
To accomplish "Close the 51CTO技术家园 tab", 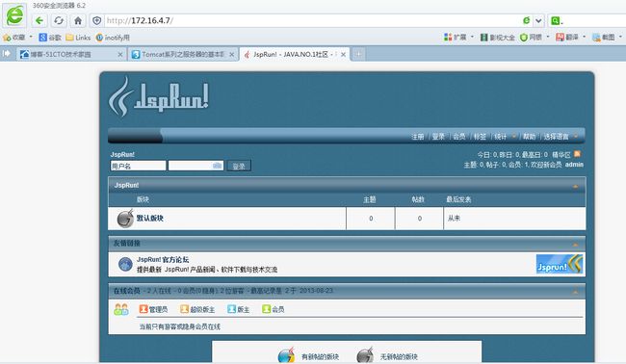I will coord(120,54).
